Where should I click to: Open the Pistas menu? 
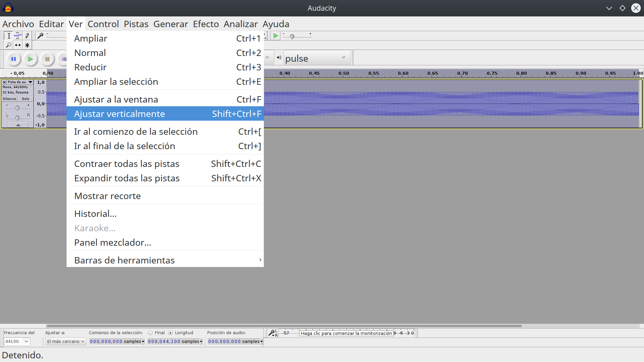point(136,24)
